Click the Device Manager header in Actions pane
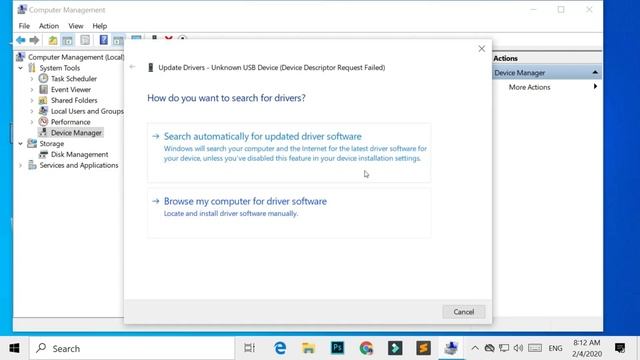This screenshot has width=640, height=360. 547,73
